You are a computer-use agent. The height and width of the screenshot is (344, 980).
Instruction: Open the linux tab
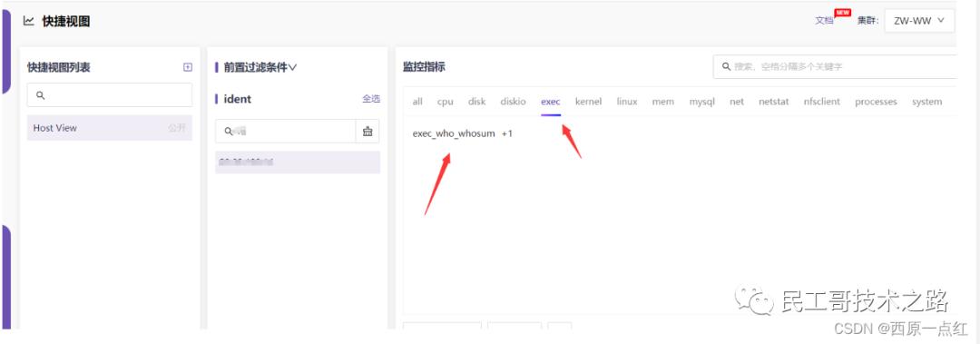(627, 102)
